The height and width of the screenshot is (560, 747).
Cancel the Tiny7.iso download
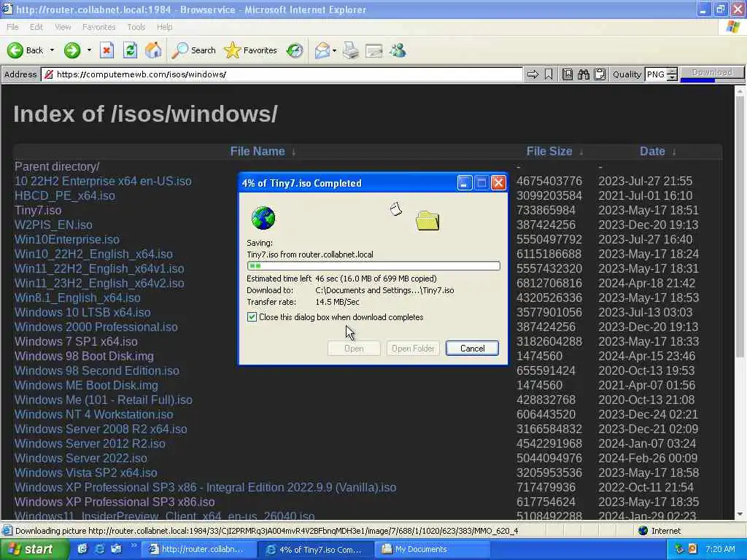pyautogui.click(x=472, y=348)
